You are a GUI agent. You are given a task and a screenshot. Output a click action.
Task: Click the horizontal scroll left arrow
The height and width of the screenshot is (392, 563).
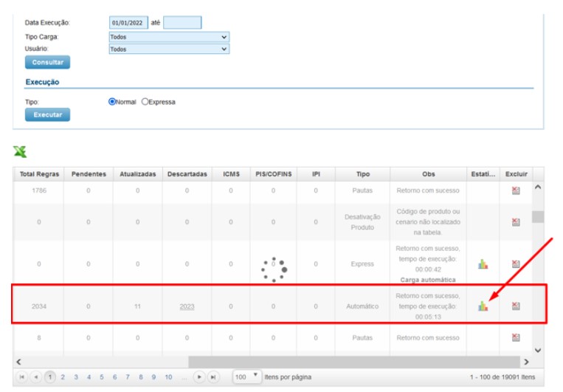tap(18, 362)
